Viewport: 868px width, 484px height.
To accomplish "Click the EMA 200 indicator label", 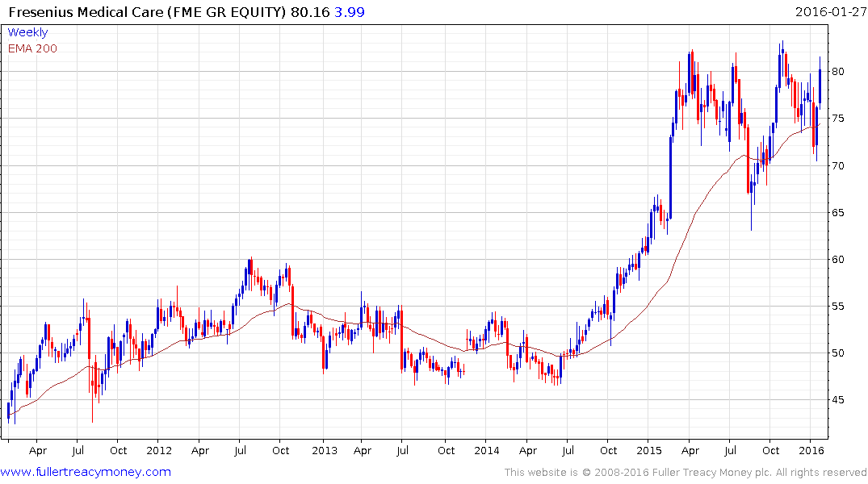I will tap(32, 48).
